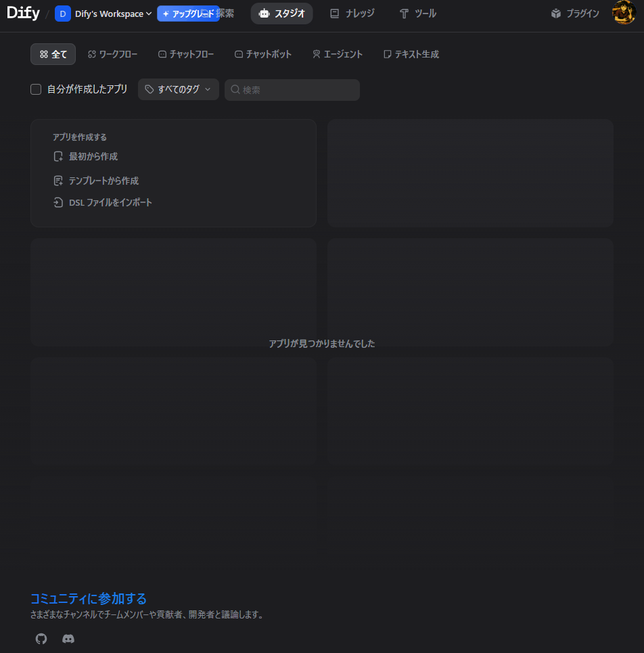Click the hammer icon beside ツール

click(x=404, y=14)
